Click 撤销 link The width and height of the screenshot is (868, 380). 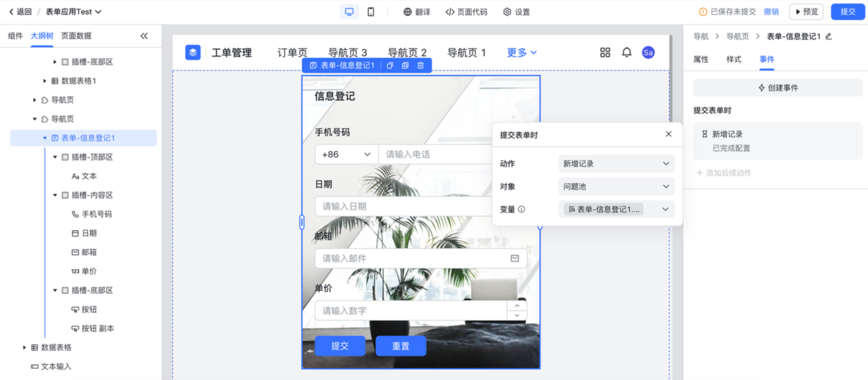[771, 12]
